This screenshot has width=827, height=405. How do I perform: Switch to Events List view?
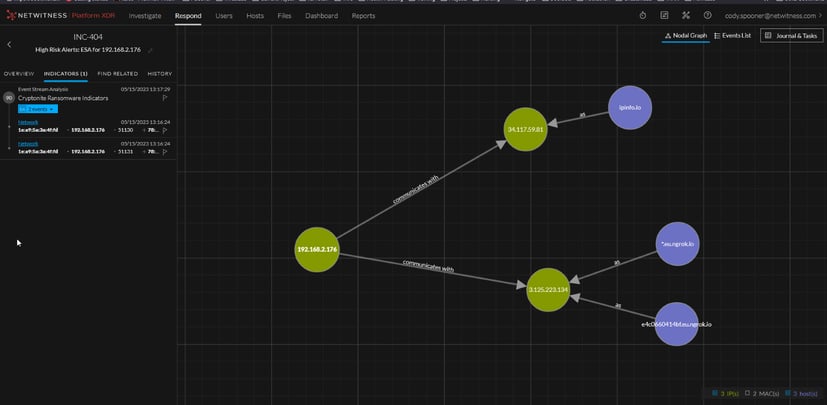(733, 35)
